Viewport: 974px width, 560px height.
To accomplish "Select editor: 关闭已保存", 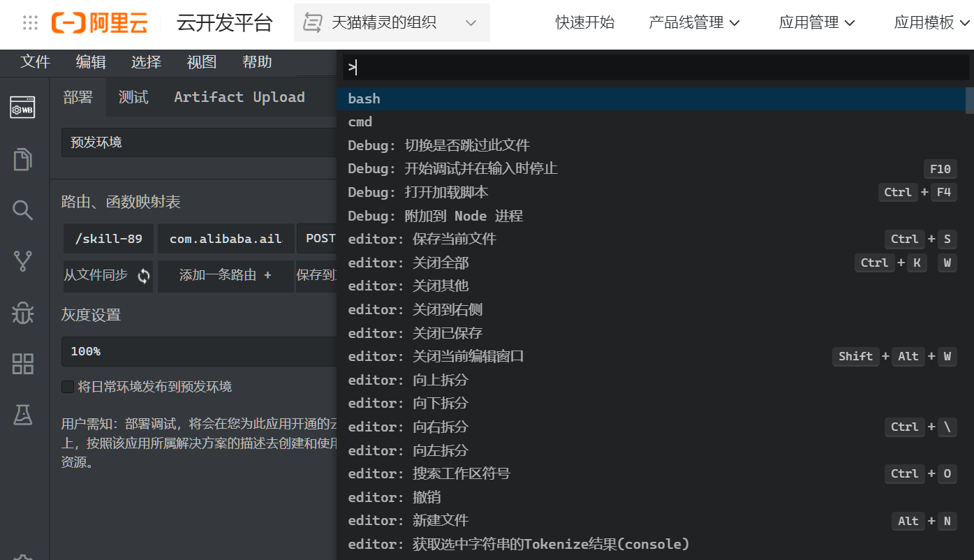I will point(651,334).
